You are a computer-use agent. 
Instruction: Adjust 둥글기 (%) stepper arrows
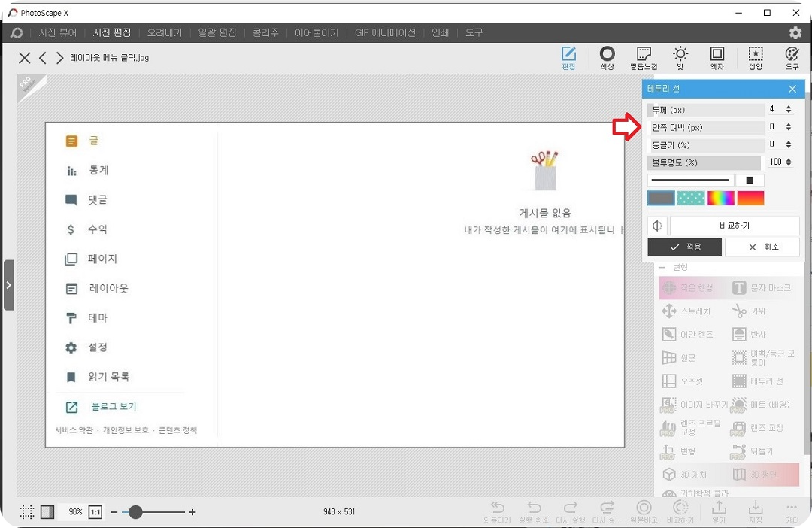click(x=788, y=144)
